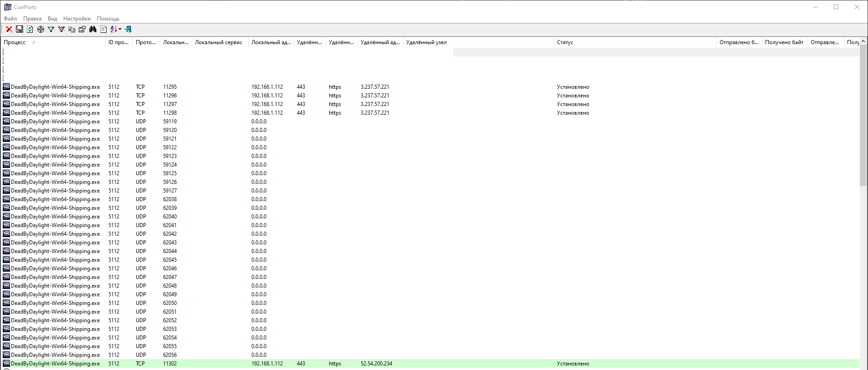Open the dropdown arrow beside A-Z sort
This screenshot has width=868, height=370.
click(x=120, y=29)
